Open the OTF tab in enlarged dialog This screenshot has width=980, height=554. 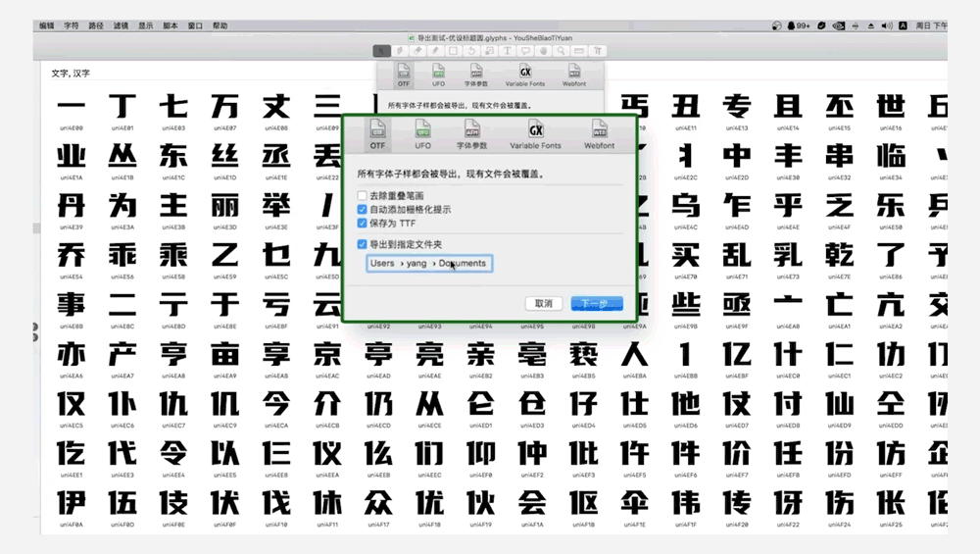point(377,134)
